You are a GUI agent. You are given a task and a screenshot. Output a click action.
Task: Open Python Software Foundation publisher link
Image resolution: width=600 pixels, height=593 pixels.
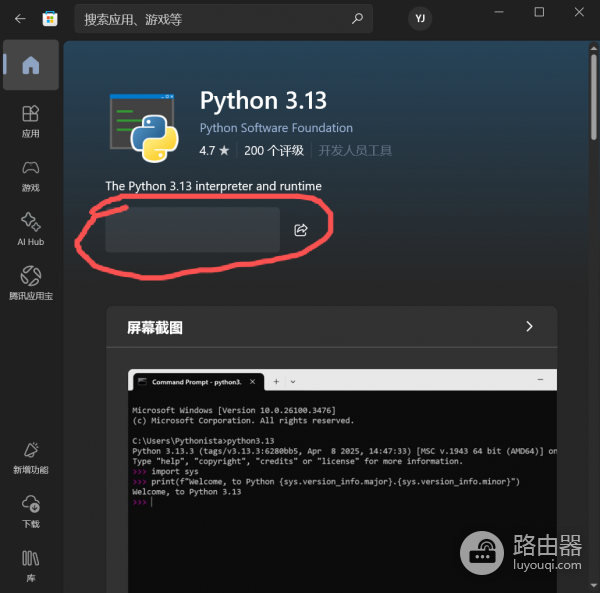(276, 128)
